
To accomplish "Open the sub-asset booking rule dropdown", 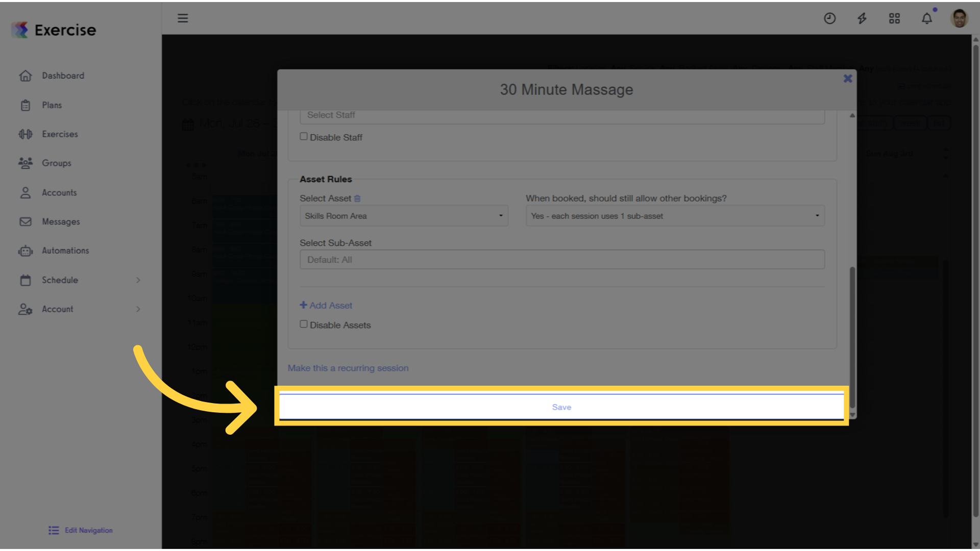I will point(675,216).
